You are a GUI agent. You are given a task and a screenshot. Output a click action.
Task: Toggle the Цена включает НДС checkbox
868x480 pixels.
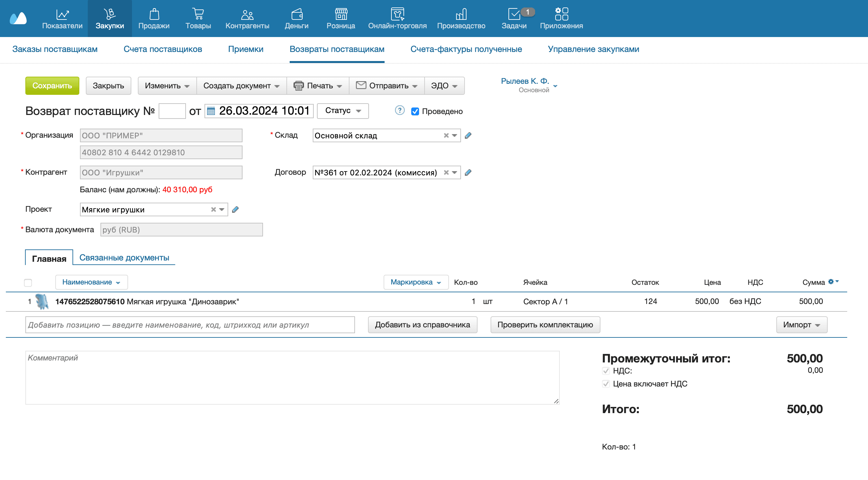click(606, 384)
